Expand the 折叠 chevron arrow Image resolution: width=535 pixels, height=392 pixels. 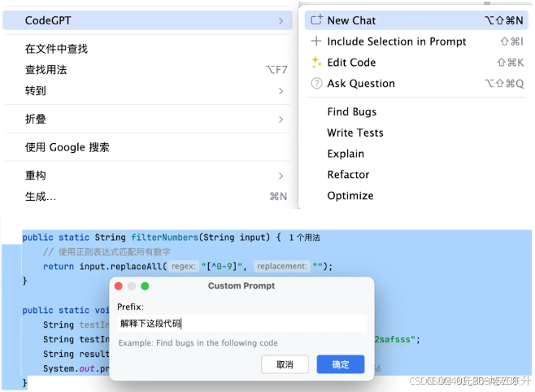click(281, 120)
